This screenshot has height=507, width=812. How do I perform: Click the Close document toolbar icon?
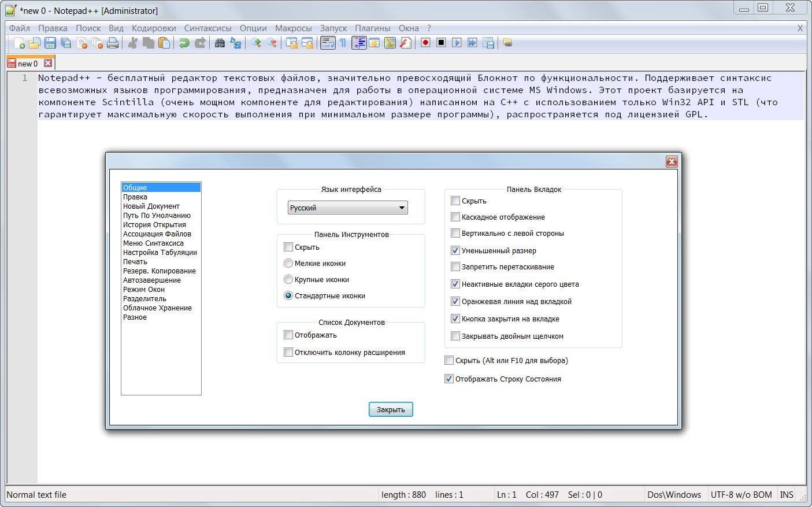[x=81, y=43]
